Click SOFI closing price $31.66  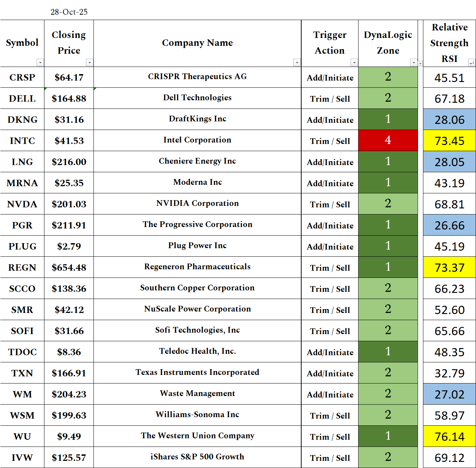[69, 331]
